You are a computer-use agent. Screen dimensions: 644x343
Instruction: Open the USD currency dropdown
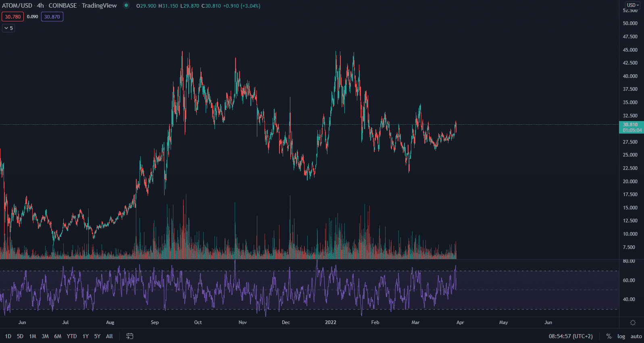[x=633, y=5]
